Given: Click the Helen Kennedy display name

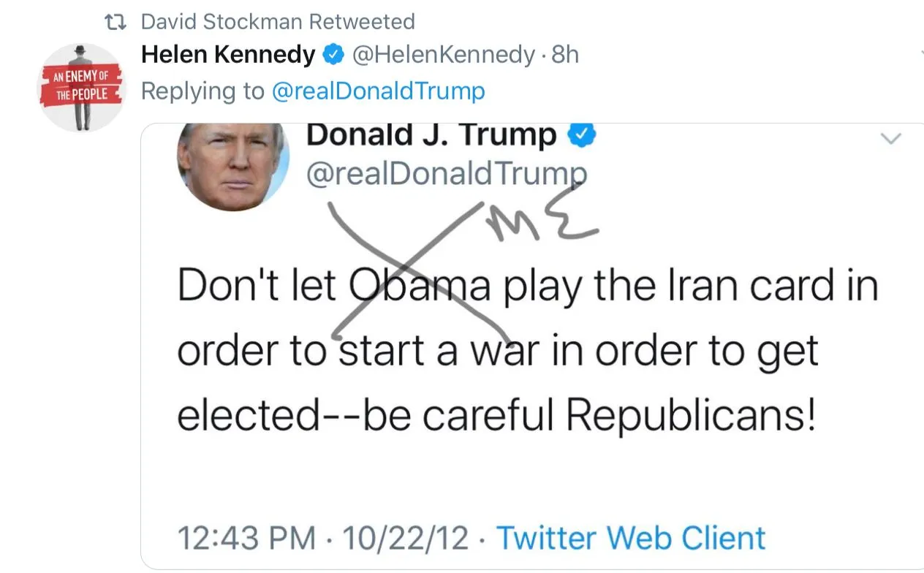Looking at the screenshot, I should pos(228,54).
